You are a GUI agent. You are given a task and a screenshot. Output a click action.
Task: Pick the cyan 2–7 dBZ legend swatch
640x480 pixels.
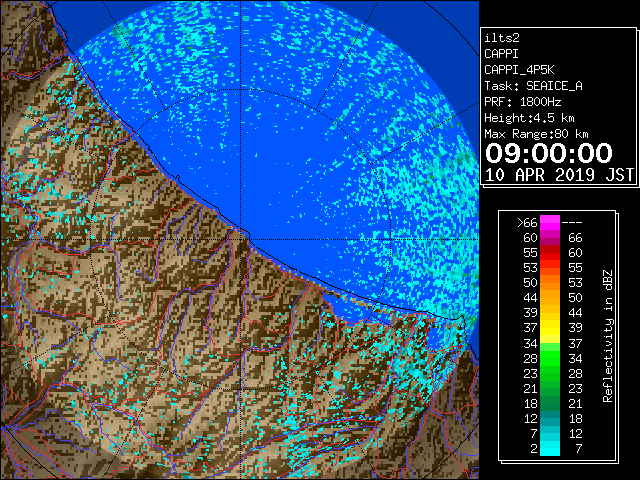[x=550, y=448]
